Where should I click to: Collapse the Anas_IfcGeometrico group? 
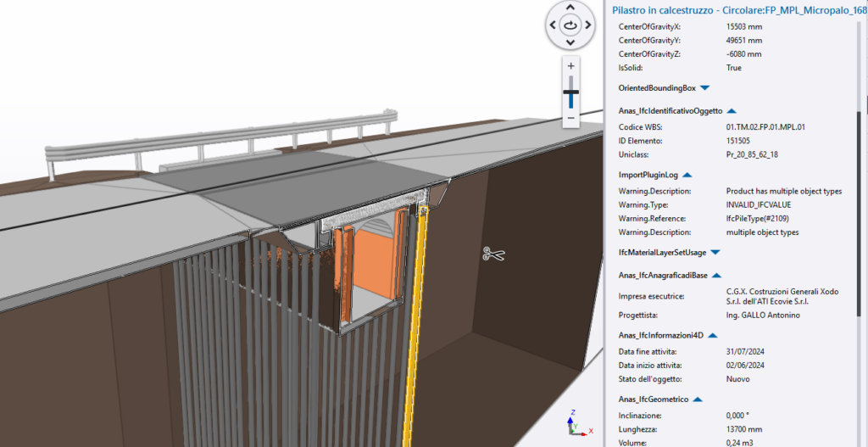tap(697, 399)
